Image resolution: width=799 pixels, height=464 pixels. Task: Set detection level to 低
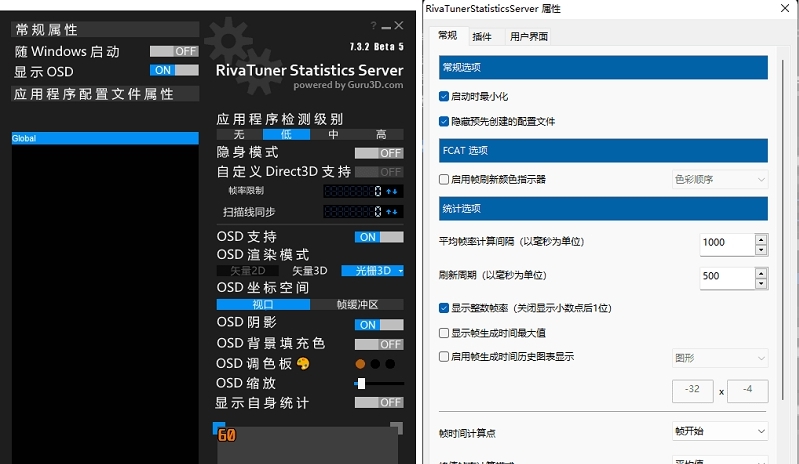click(x=286, y=134)
